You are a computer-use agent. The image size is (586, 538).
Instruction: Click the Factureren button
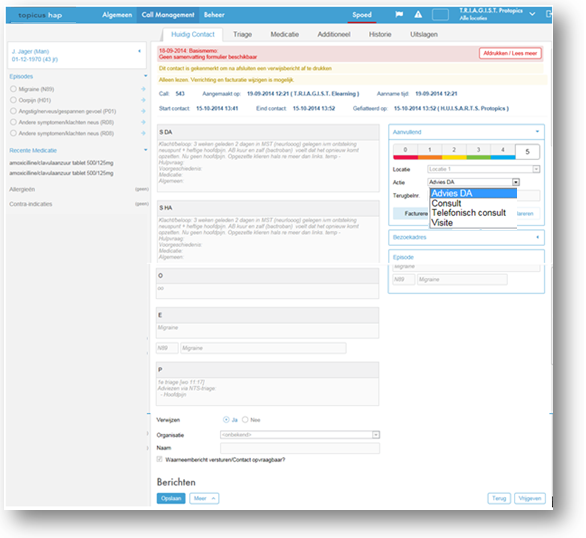(x=411, y=213)
